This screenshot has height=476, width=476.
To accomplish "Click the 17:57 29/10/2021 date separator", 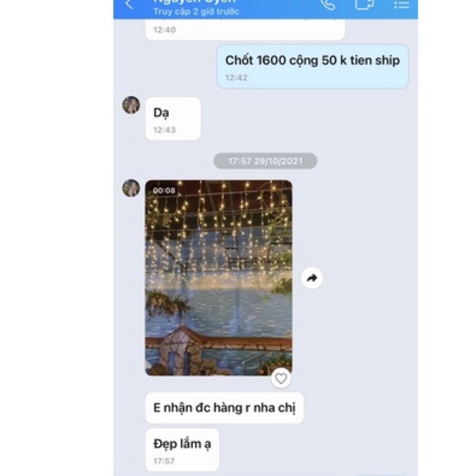I will 266,161.
